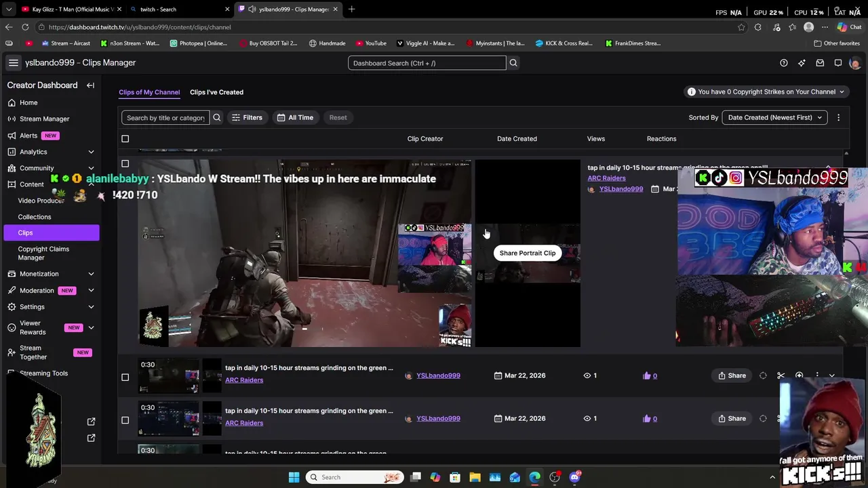This screenshot has width=868, height=488.
Task: Open Alerts in the sidebar
Action: click(x=28, y=136)
